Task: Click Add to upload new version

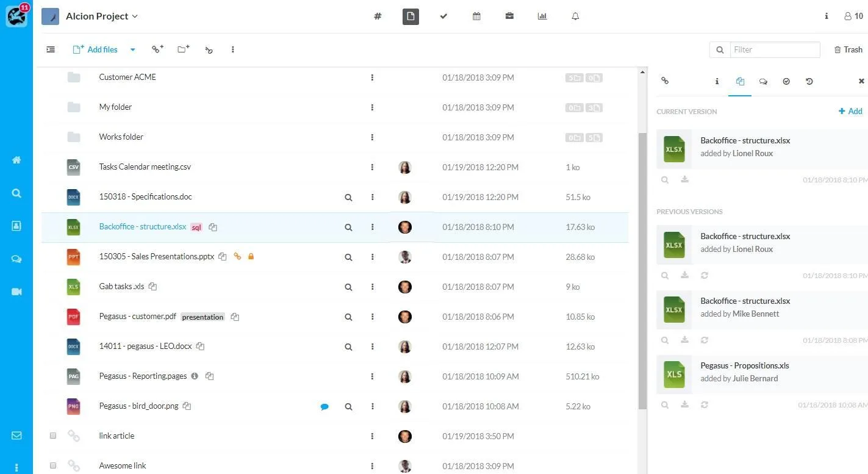Action: (x=850, y=111)
